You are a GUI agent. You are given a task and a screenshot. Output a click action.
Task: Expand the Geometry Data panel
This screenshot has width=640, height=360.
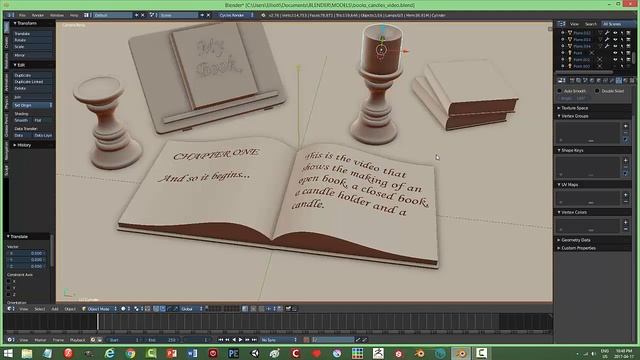point(559,240)
